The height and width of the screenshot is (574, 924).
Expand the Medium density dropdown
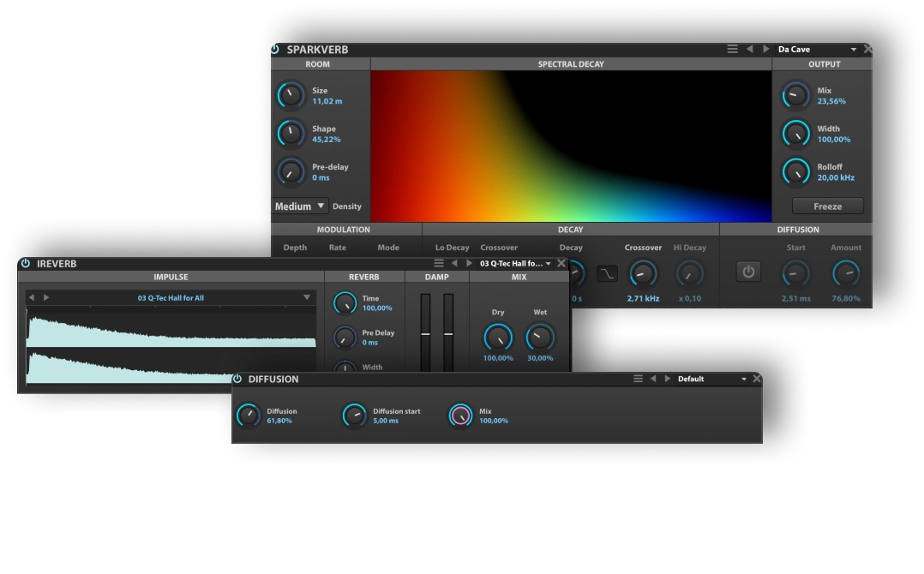pos(300,206)
